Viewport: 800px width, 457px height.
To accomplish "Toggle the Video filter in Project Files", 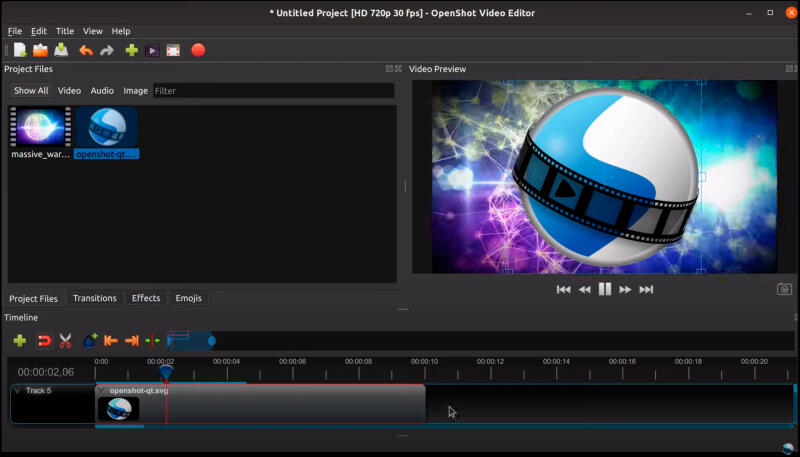I will [x=69, y=91].
